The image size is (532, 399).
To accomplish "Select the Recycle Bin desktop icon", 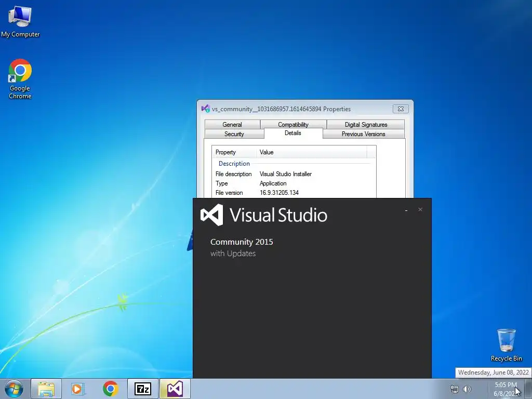I will pyautogui.click(x=506, y=345).
